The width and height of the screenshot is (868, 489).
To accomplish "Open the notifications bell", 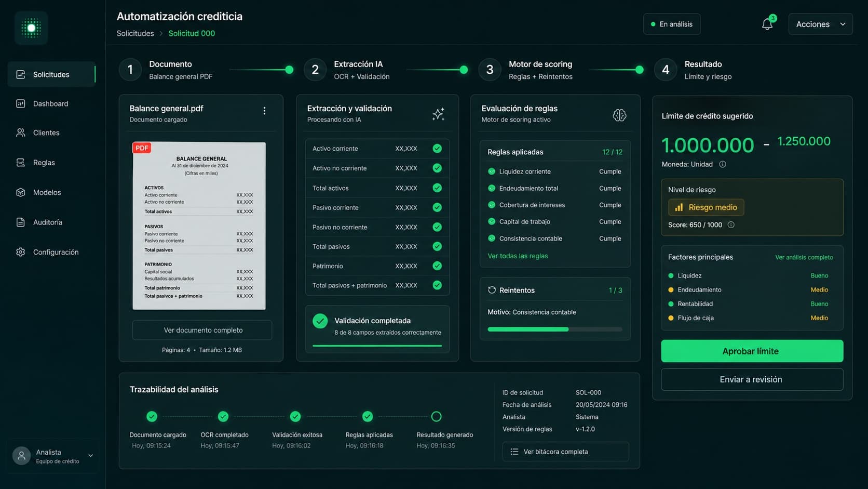I will [x=767, y=24].
